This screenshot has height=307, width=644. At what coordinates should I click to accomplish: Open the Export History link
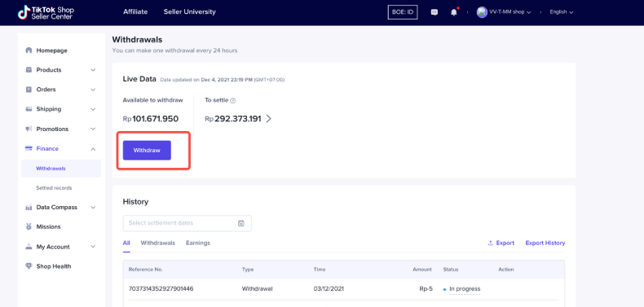click(545, 243)
